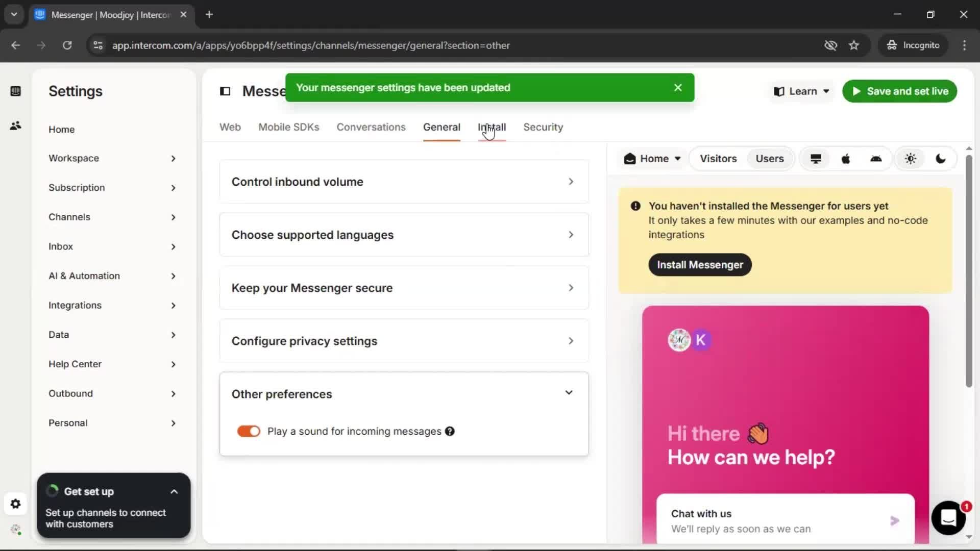Switch to the Conversations tab
The width and height of the screenshot is (980, 551).
371,127
